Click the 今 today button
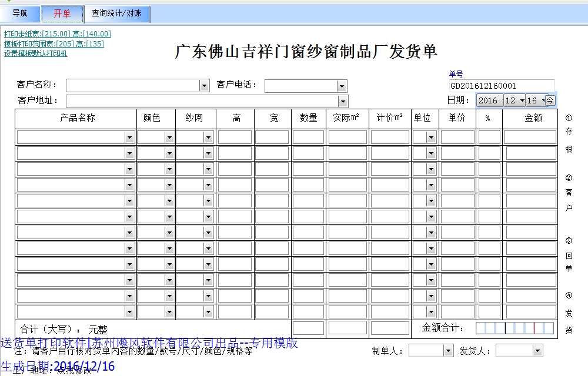 coord(550,100)
